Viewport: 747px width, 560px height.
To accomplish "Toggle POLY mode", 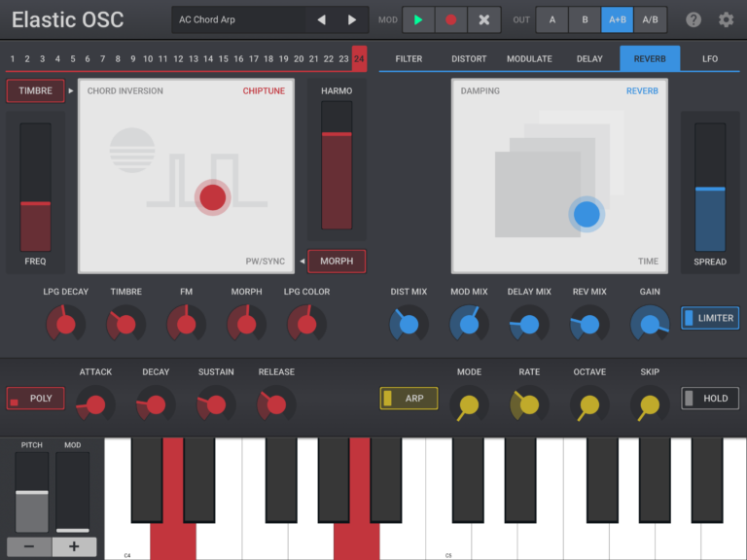I will pos(35,398).
